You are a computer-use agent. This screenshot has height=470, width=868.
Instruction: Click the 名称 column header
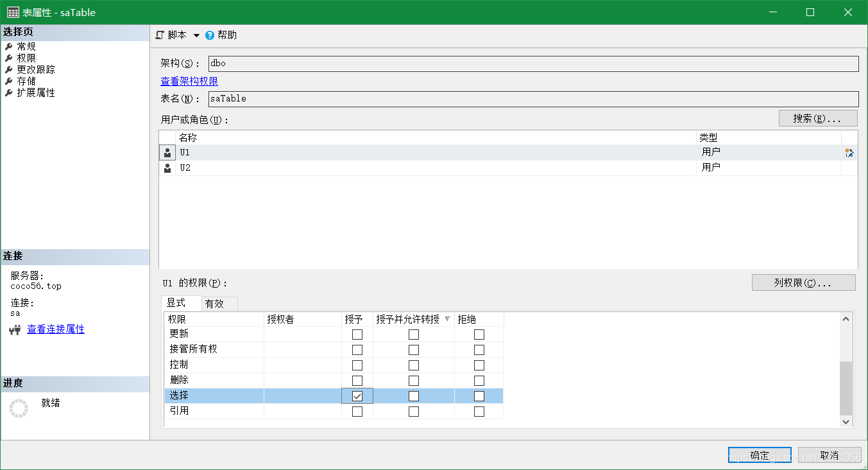pos(436,137)
